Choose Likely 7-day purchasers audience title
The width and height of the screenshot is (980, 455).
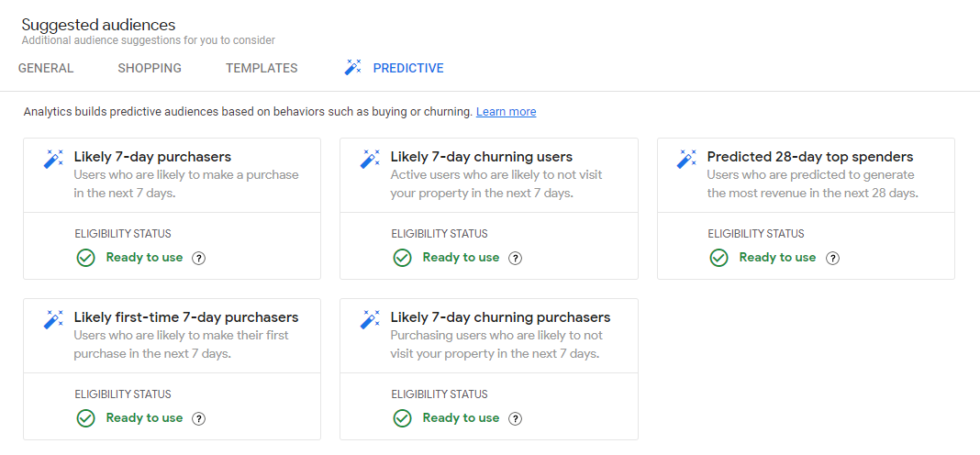click(x=152, y=157)
